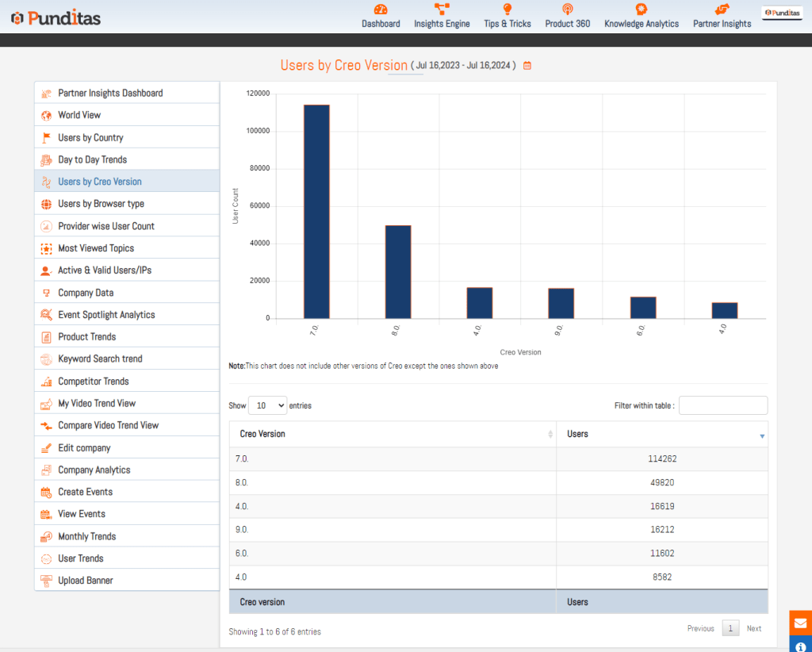Click the Knowledge Analytics icon
This screenshot has height=652, width=812.
tap(641, 10)
